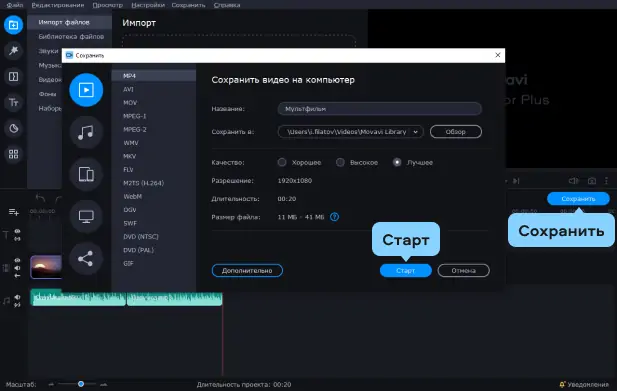Toggle video track visibility eye icon
This screenshot has height=391, width=617.
click(x=17, y=260)
